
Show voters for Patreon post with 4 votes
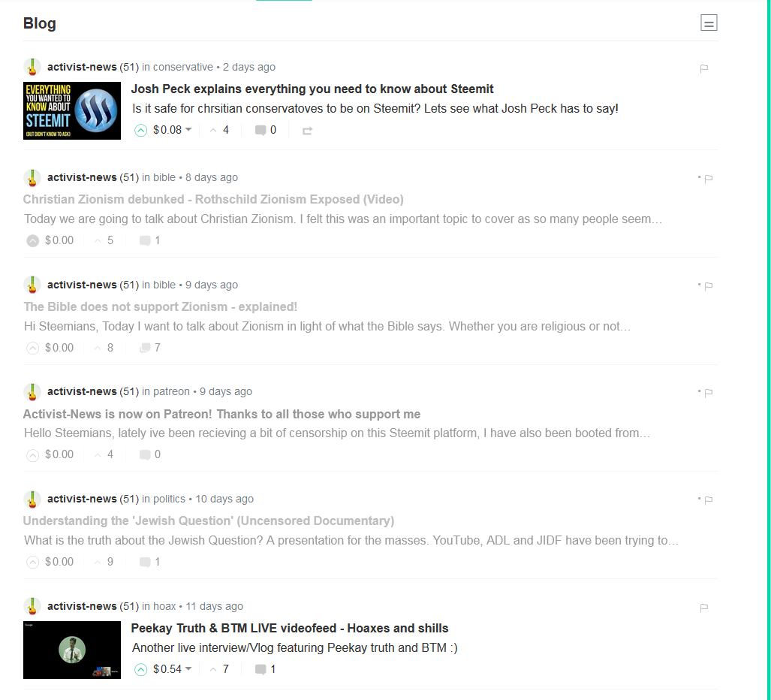point(104,454)
